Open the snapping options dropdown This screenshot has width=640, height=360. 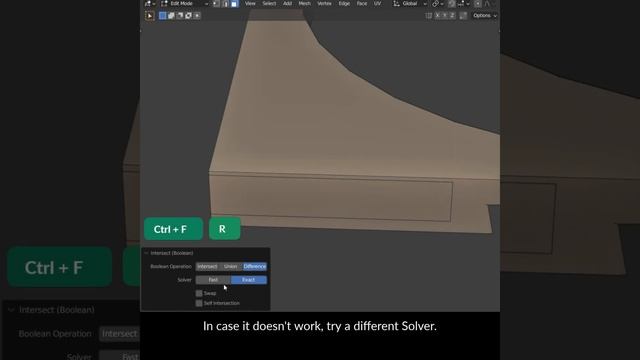pos(463,4)
